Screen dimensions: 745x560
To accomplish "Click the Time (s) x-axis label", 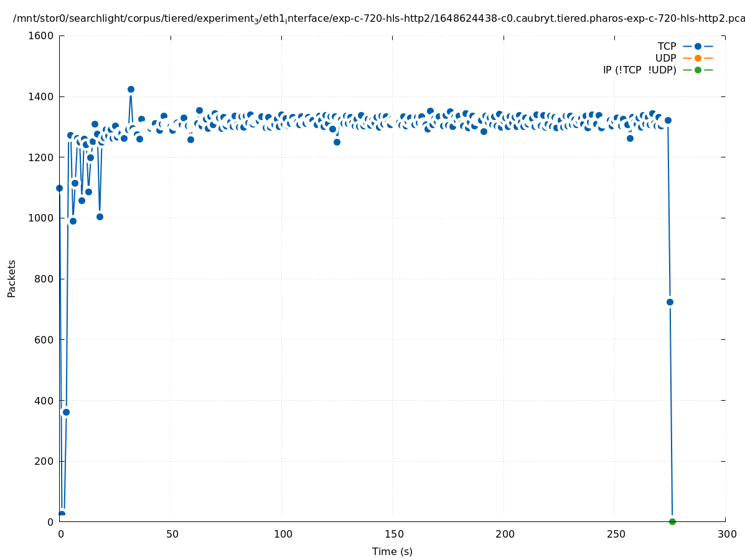I will click(392, 551).
